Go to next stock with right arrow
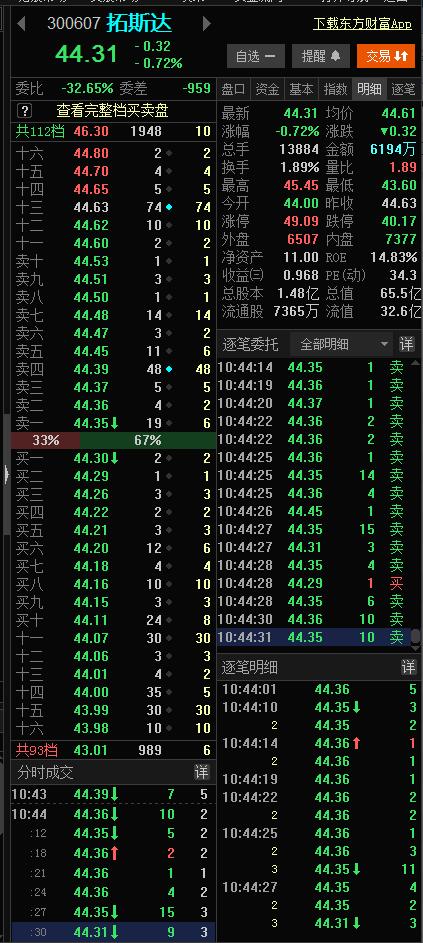423x943 pixels. (207, 24)
